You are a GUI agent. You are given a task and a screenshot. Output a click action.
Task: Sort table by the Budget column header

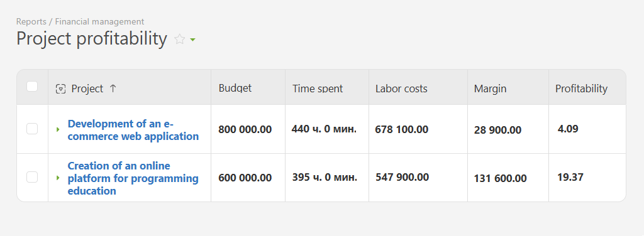[x=235, y=88]
